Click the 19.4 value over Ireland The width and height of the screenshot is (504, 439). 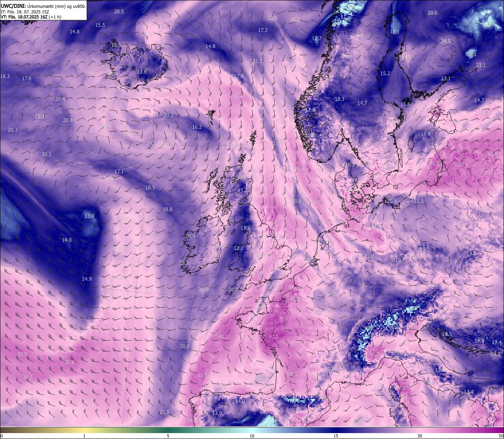tap(190, 236)
